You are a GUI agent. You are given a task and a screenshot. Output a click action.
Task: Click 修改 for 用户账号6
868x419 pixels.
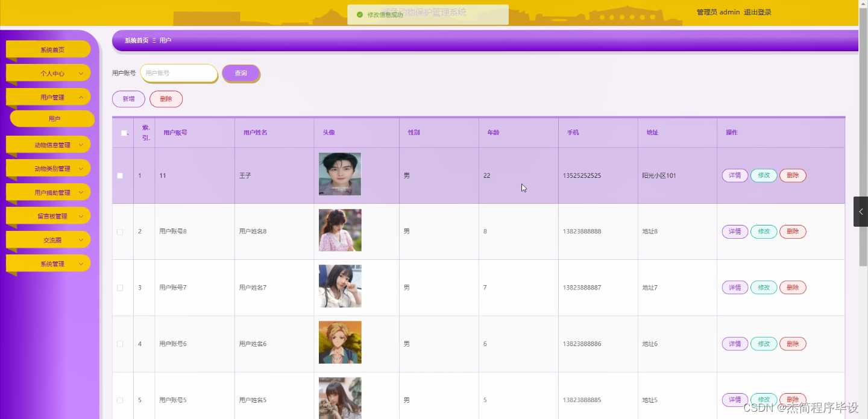pyautogui.click(x=764, y=344)
